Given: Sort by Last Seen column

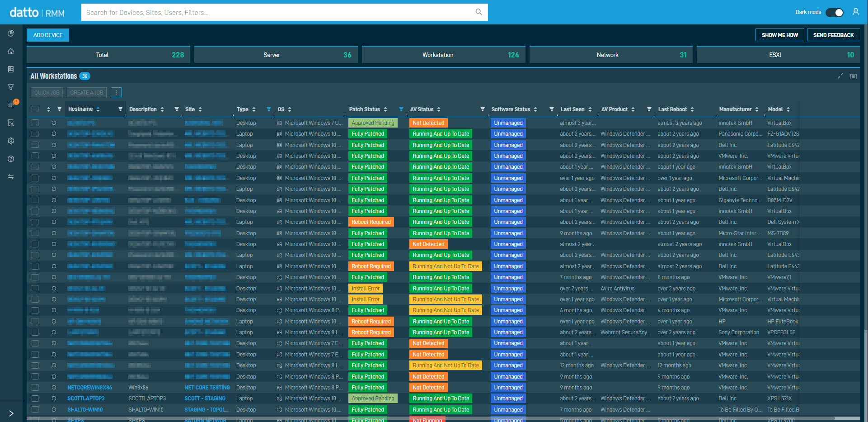Looking at the screenshot, I should pyautogui.click(x=590, y=109).
